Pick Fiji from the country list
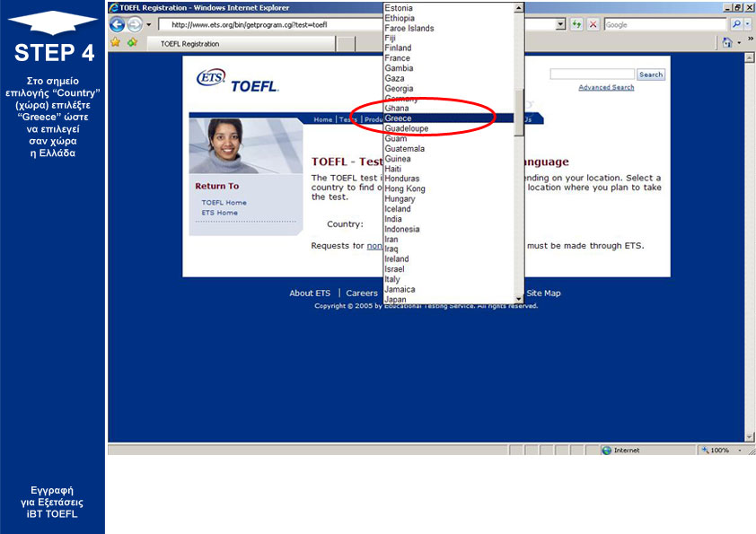This screenshot has height=534, width=756. tap(448, 38)
